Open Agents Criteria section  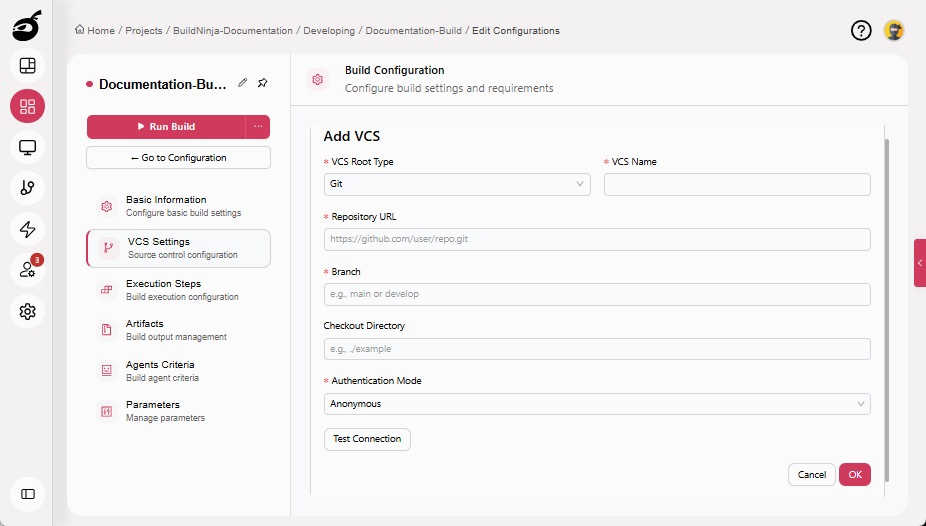click(178, 371)
